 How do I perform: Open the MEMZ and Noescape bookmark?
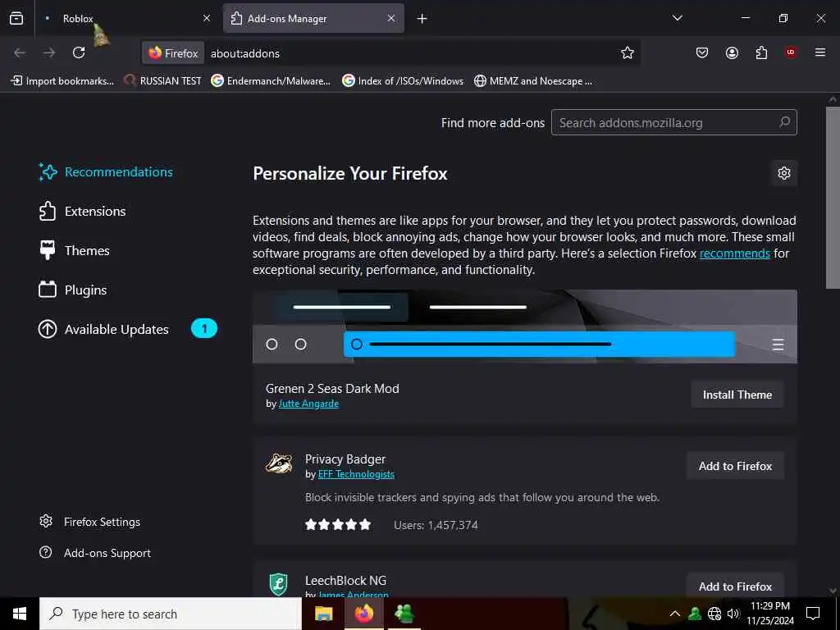[533, 81]
